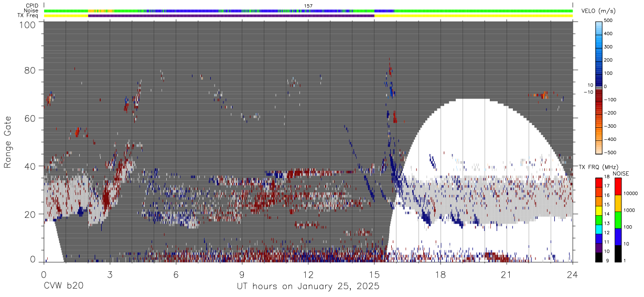The width and height of the screenshot is (644, 297).
Task: Click the 15 tick on UT hours axis
Action: pyautogui.click(x=374, y=274)
